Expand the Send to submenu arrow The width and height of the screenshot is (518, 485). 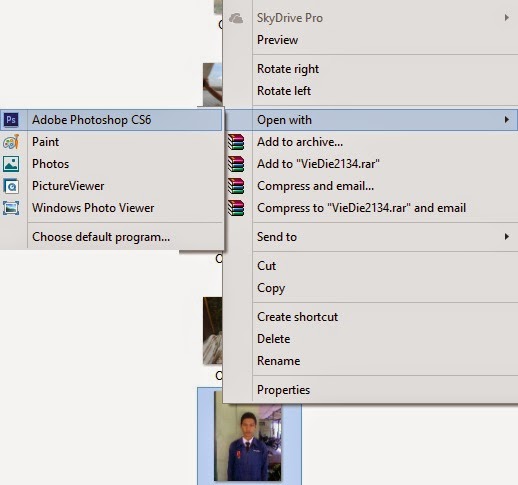coord(507,237)
